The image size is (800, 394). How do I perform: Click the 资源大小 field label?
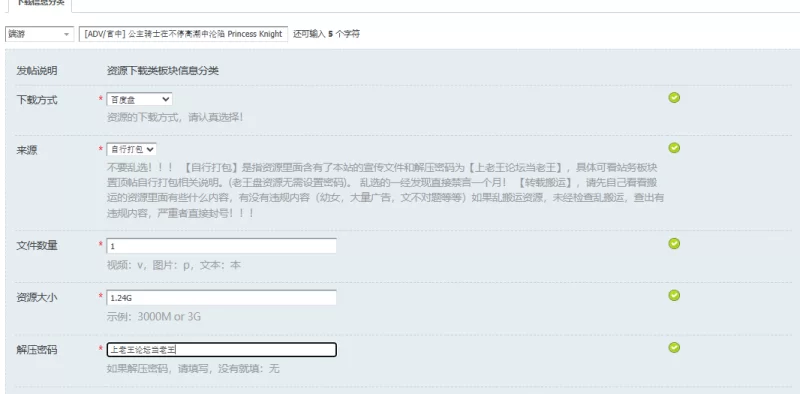click(x=37, y=298)
